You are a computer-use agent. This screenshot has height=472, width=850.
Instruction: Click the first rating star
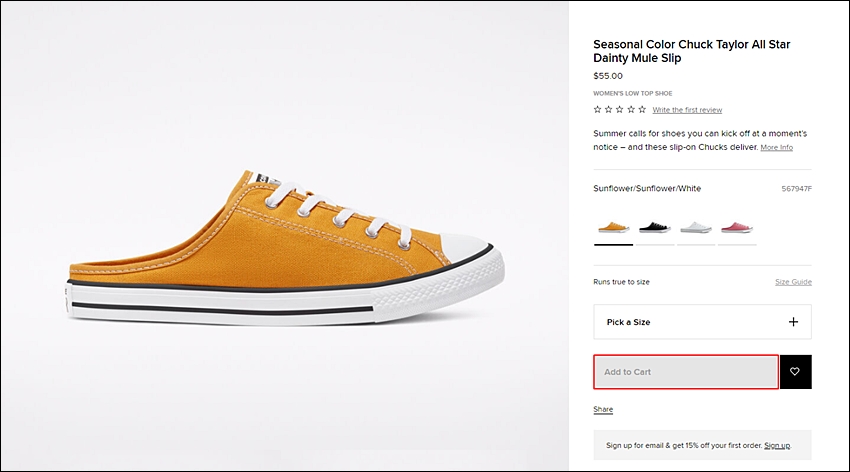[x=597, y=109]
